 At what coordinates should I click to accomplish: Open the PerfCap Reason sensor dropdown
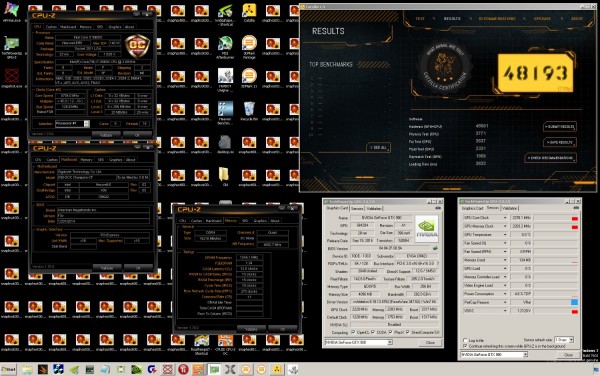point(505,302)
